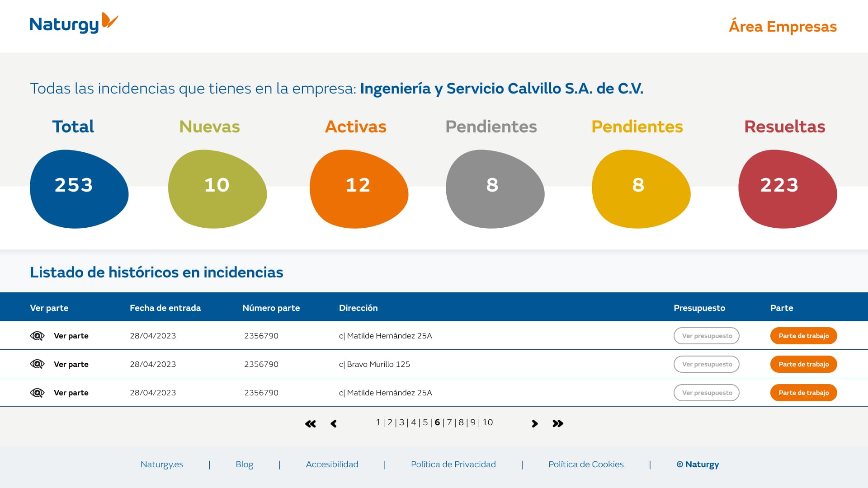
Task: Open Política de Cookies footer link
Action: (x=586, y=465)
